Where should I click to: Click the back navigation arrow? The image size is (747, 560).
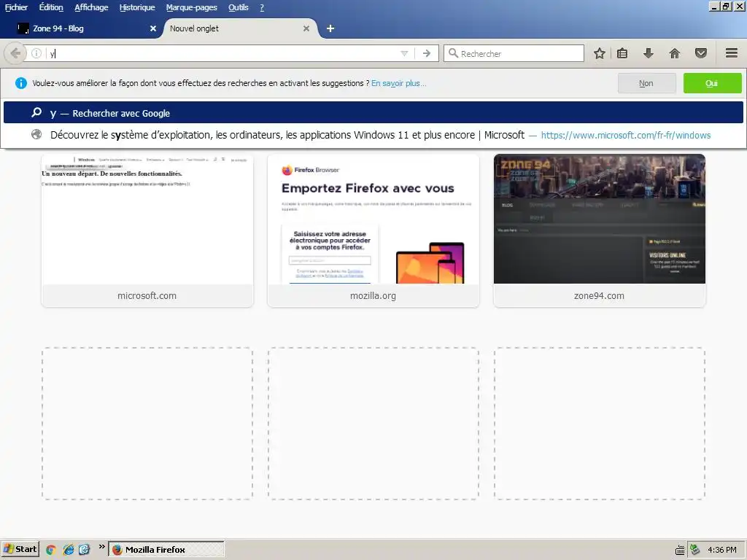tap(15, 53)
